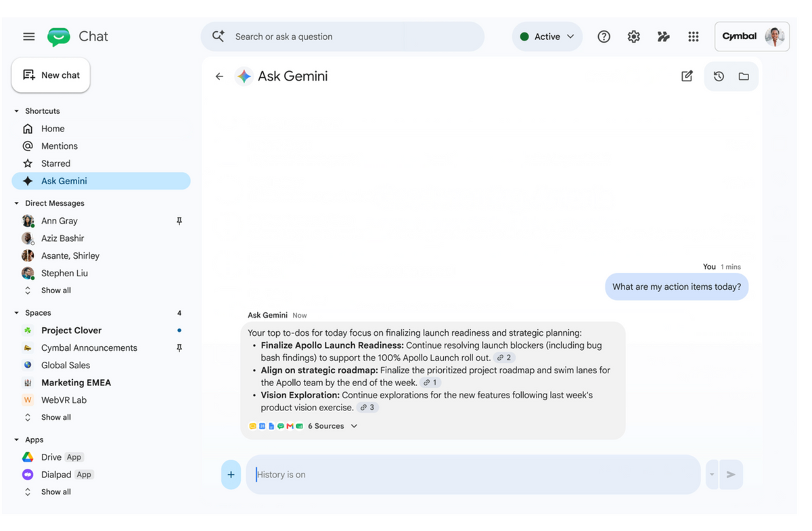Screen dimensions: 812x531
Task: Open the Cymbal account profile
Action: pos(752,37)
